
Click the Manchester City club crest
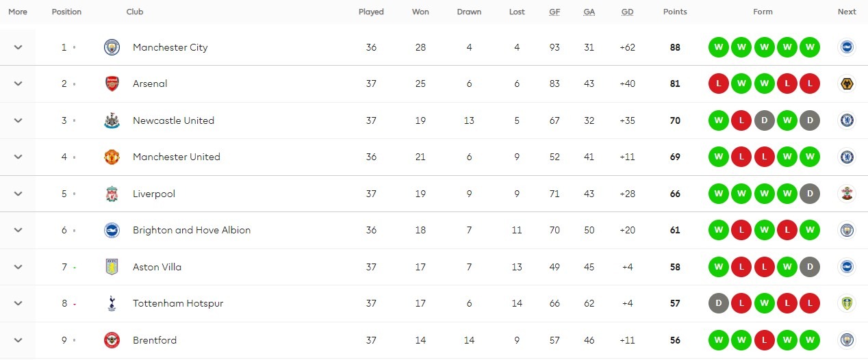[112, 47]
